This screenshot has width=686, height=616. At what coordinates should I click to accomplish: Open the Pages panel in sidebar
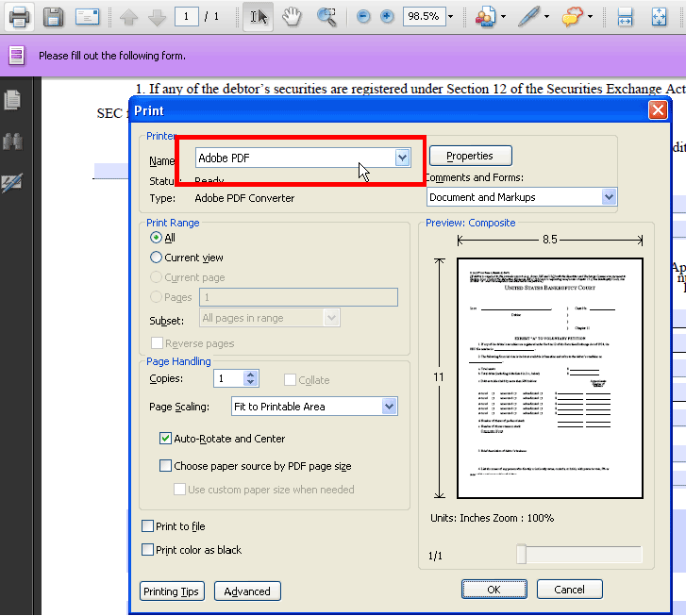pos(12,100)
